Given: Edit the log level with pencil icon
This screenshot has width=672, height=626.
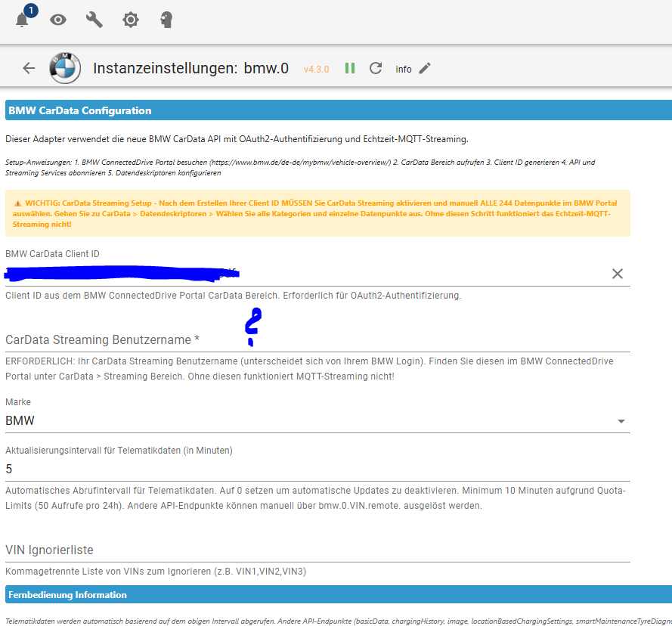Looking at the screenshot, I should coord(425,68).
